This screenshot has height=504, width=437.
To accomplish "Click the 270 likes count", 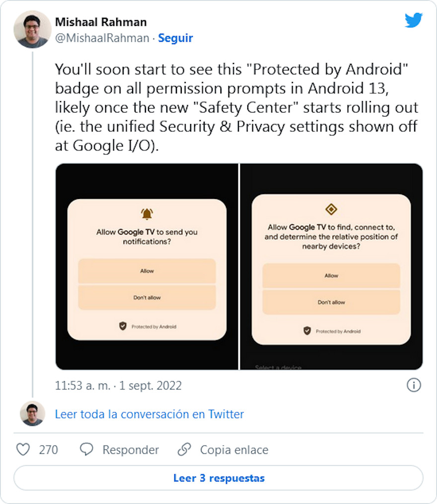I will coord(48,450).
